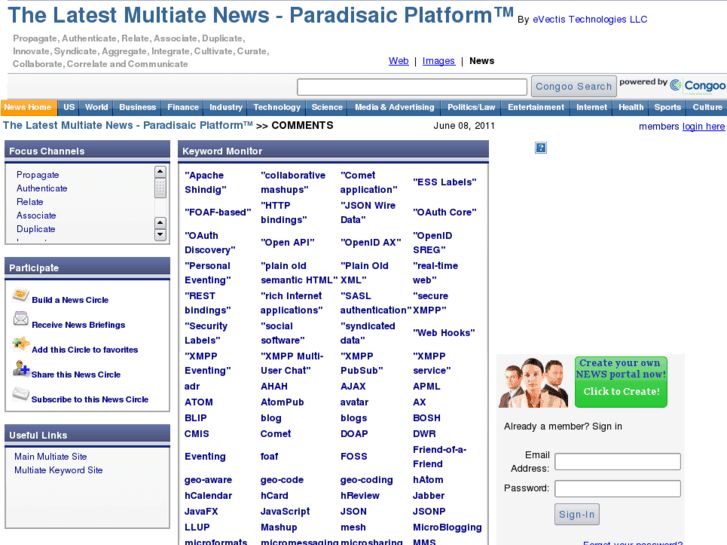Click the Congoo Search button
This screenshot has width=727, height=545.
[574, 86]
